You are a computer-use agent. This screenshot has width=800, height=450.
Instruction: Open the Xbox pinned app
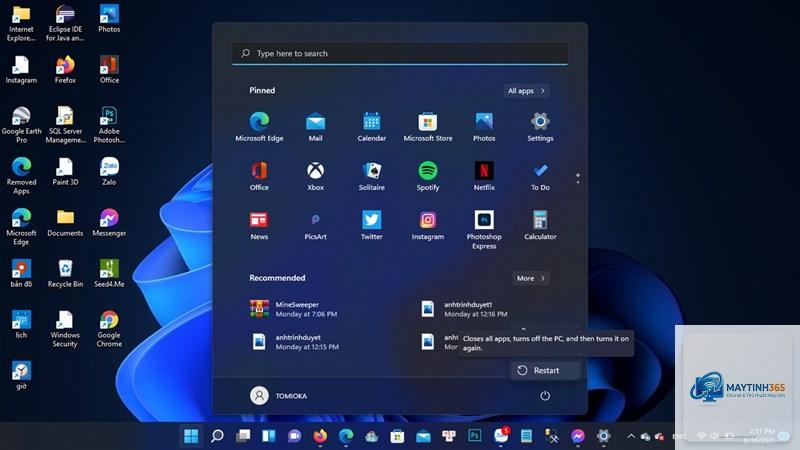click(315, 176)
